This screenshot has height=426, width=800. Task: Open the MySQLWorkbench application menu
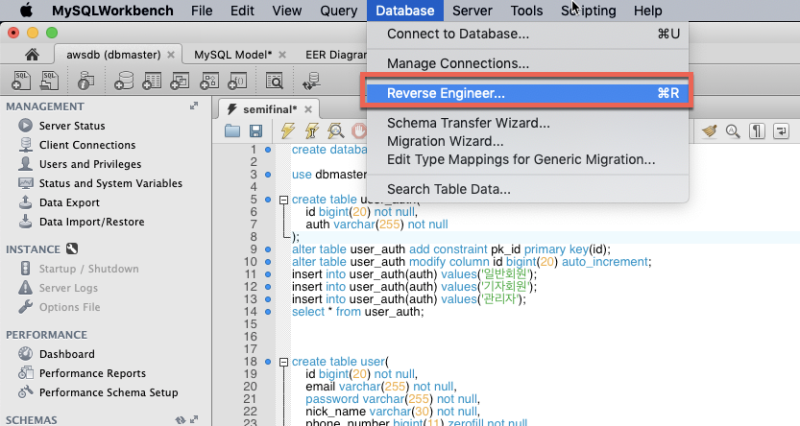(x=113, y=10)
